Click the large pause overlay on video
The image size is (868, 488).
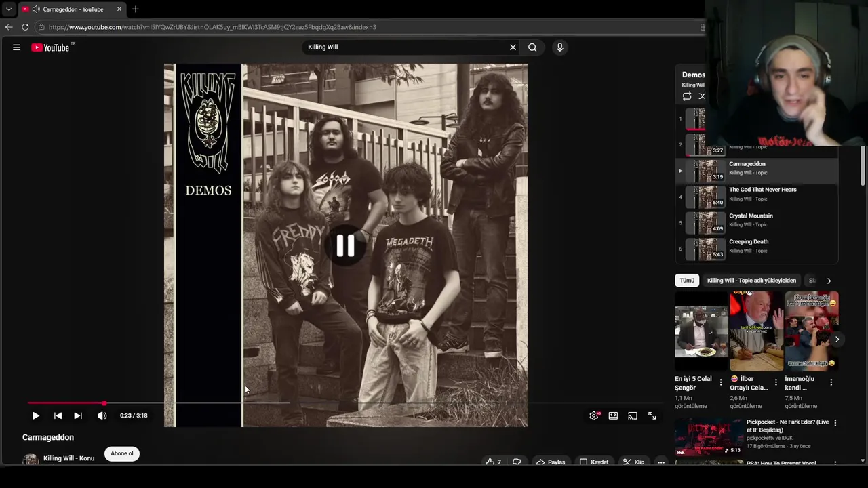click(x=345, y=245)
